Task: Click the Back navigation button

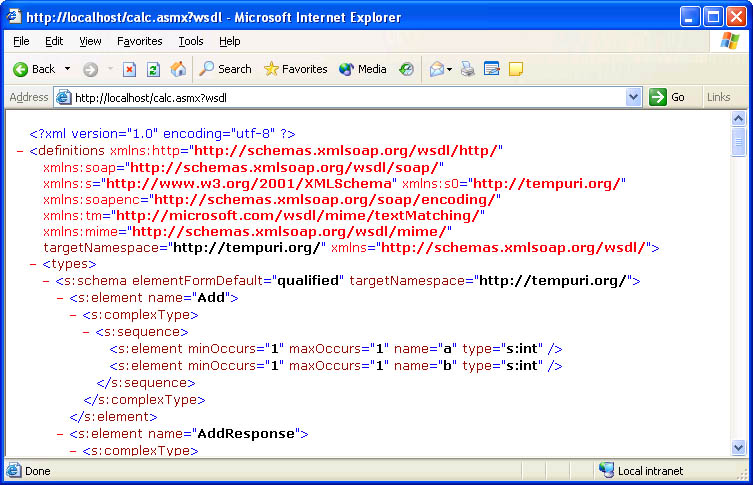Action: pyautogui.click(x=34, y=69)
